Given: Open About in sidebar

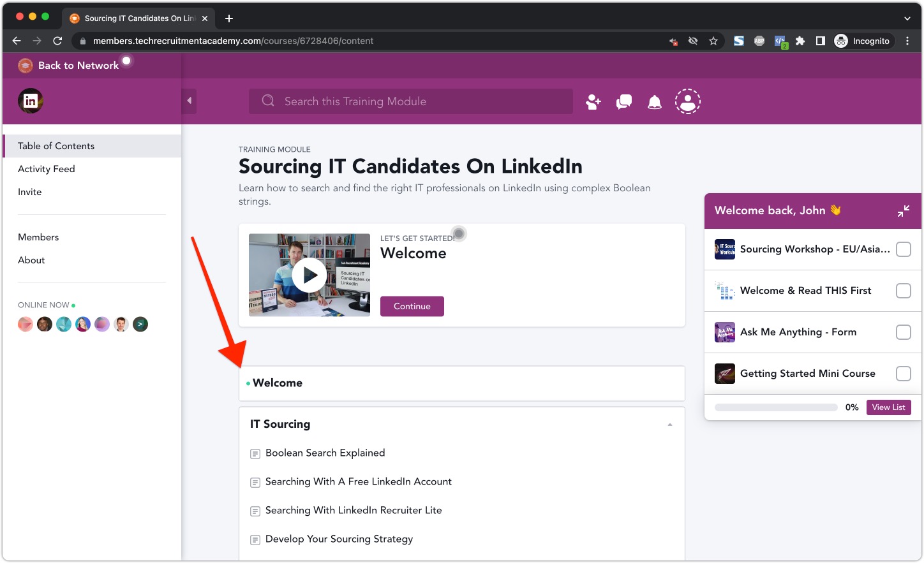Looking at the screenshot, I should pyautogui.click(x=31, y=260).
